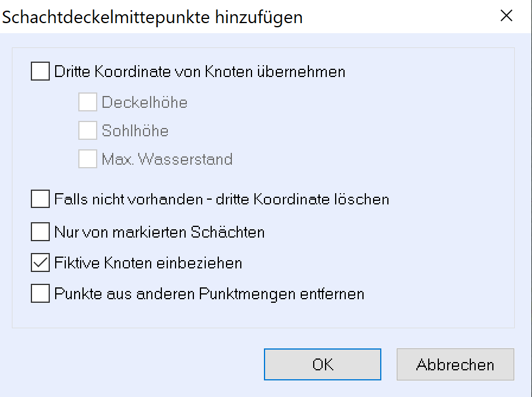Click the Sohlhöhe label text
Screen dimensions: 532x397
point(135,130)
